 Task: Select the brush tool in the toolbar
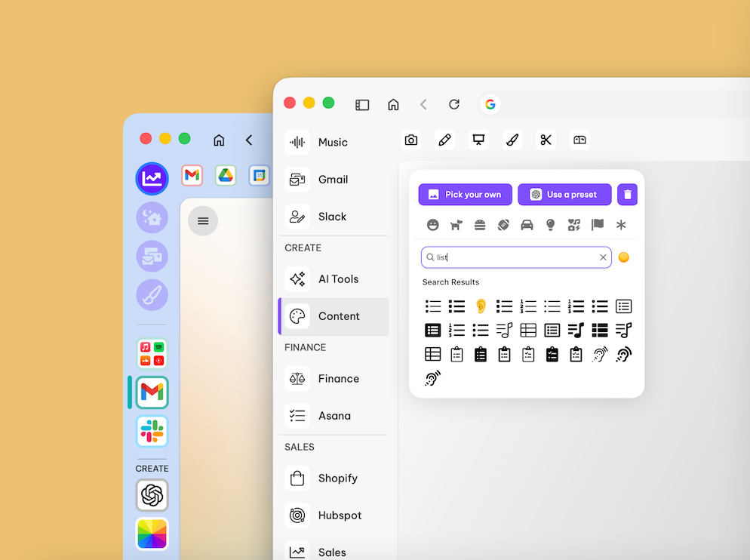click(x=512, y=140)
